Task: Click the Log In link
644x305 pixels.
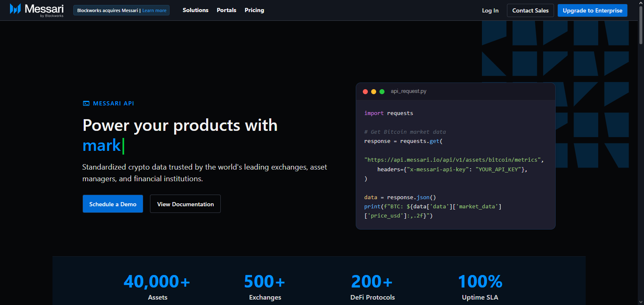Action: [x=490, y=10]
